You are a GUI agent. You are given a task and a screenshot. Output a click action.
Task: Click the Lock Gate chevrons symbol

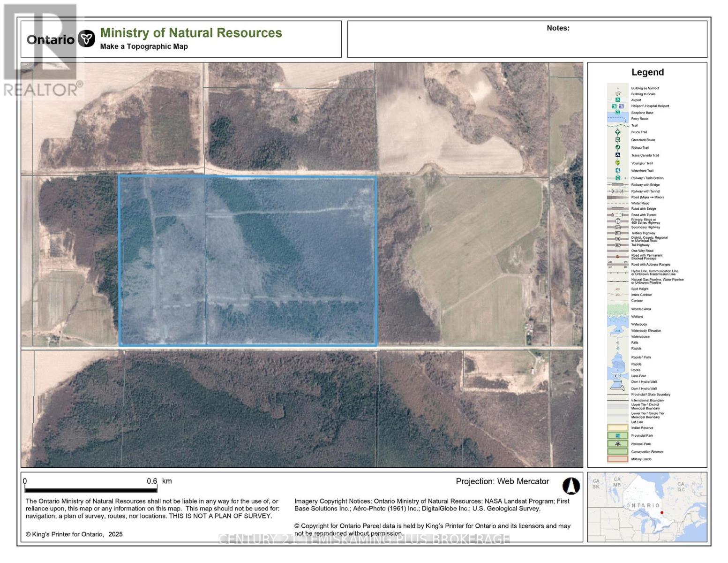(x=618, y=376)
